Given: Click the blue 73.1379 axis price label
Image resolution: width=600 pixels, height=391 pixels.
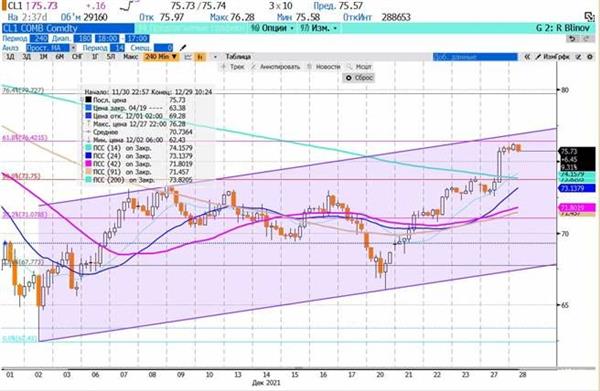Looking at the screenshot, I should pyautogui.click(x=577, y=188).
